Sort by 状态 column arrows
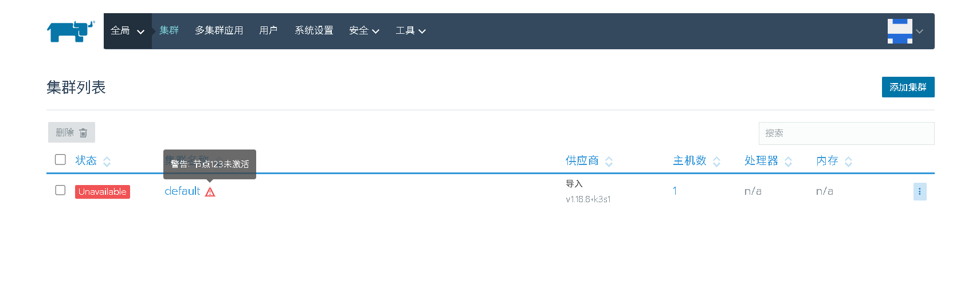 point(107,162)
